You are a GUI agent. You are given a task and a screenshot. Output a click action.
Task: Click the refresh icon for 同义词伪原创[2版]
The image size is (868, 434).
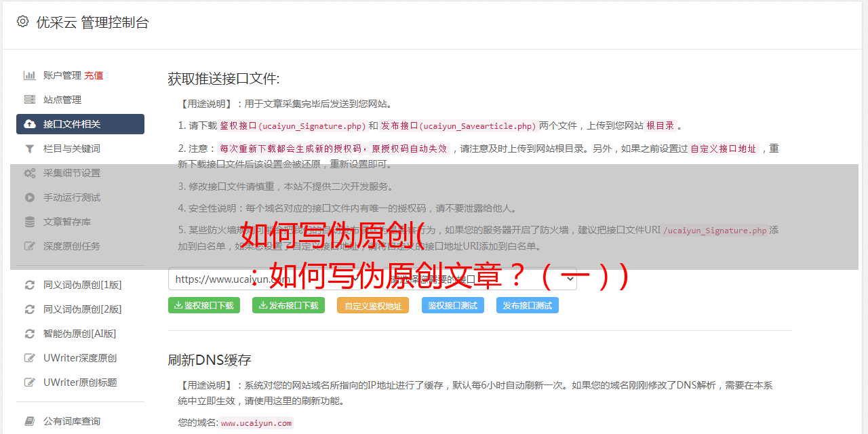[30, 309]
